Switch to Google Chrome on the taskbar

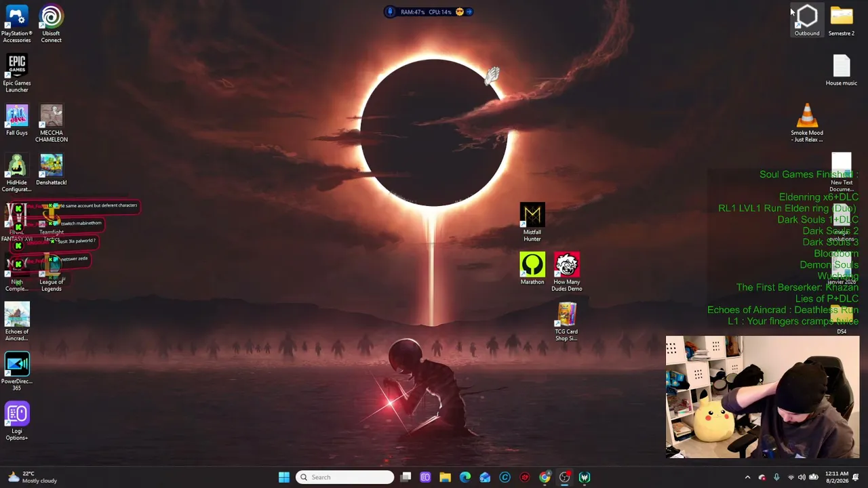pos(545,477)
